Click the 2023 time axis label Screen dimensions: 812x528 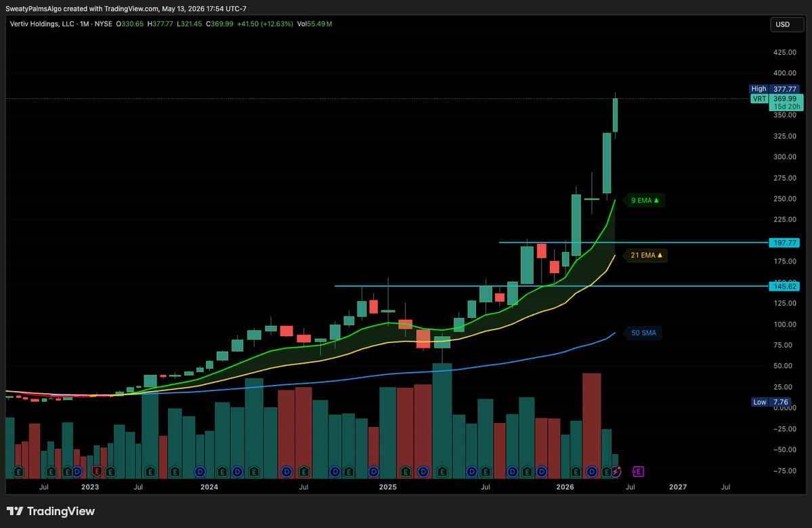pos(90,487)
